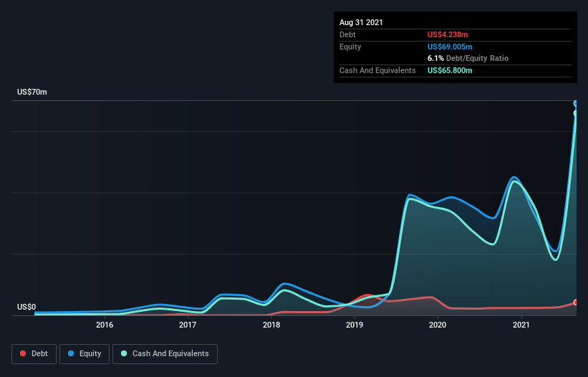Click the Aug 31 2021 tooltip date
The height and width of the screenshot is (377, 588).
click(361, 22)
